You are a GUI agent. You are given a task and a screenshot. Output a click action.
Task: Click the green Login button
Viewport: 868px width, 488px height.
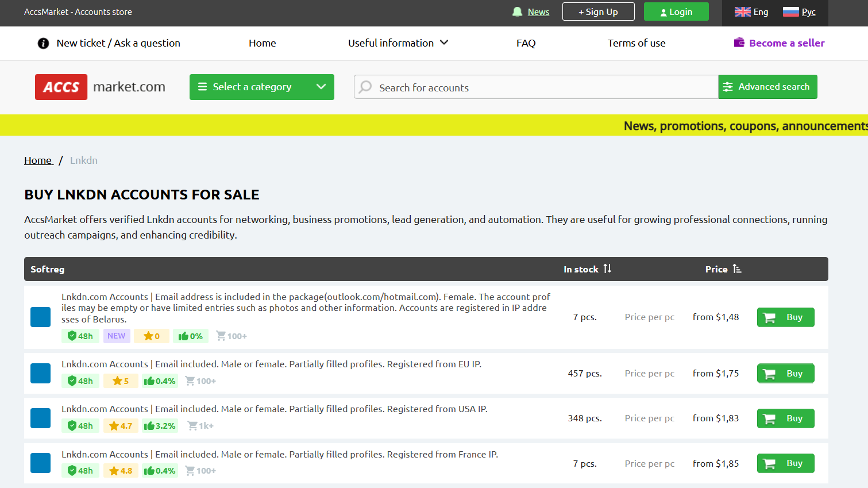(676, 11)
